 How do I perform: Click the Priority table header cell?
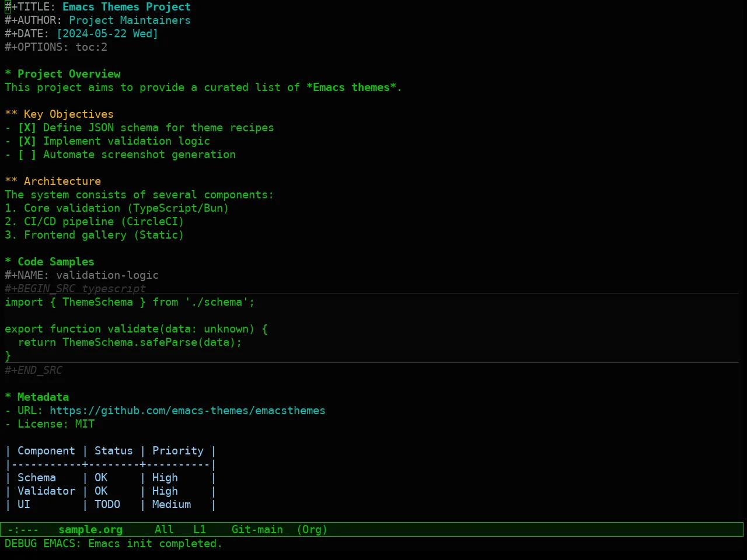point(178,451)
